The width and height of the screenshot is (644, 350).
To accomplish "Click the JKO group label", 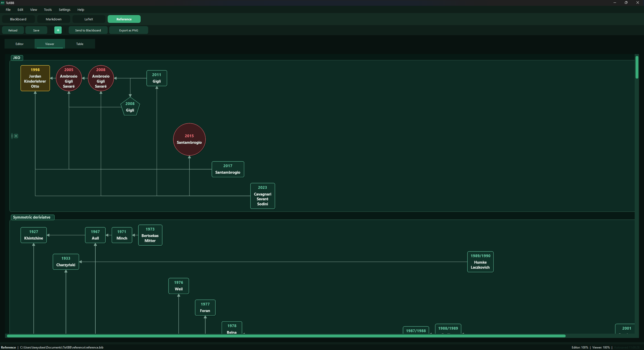I will [17, 58].
